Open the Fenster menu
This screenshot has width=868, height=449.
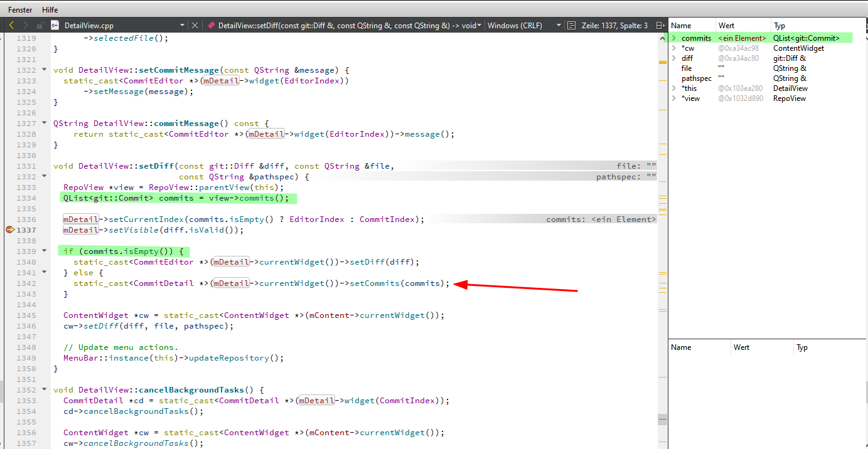click(20, 10)
